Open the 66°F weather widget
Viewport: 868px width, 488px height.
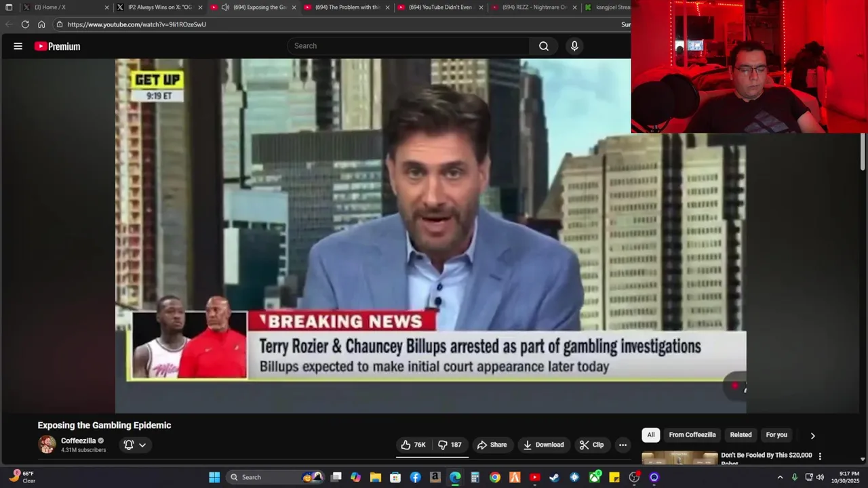click(x=22, y=477)
